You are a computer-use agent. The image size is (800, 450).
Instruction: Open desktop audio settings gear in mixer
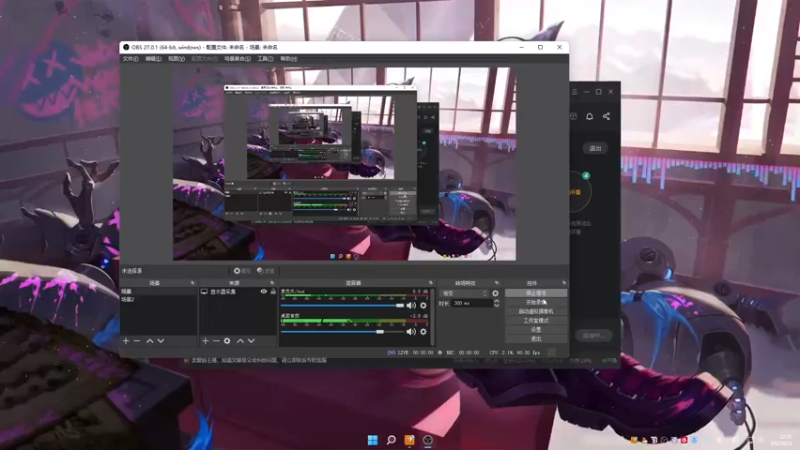click(423, 332)
